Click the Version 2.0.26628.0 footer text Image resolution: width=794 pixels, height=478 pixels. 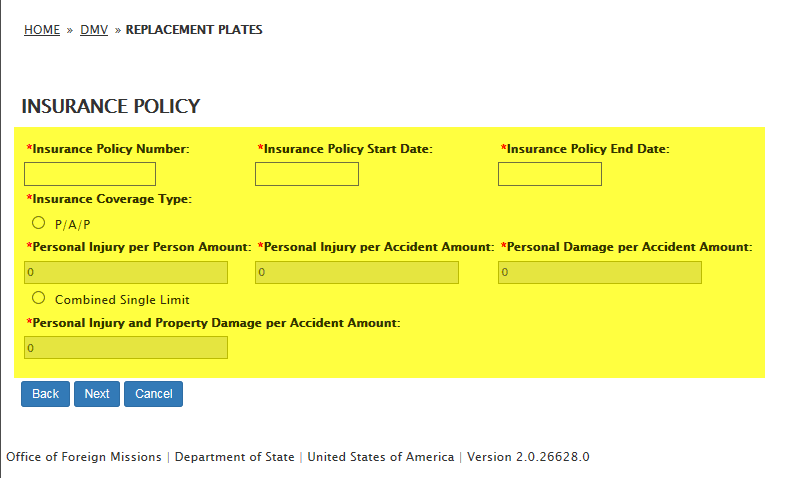(x=528, y=457)
